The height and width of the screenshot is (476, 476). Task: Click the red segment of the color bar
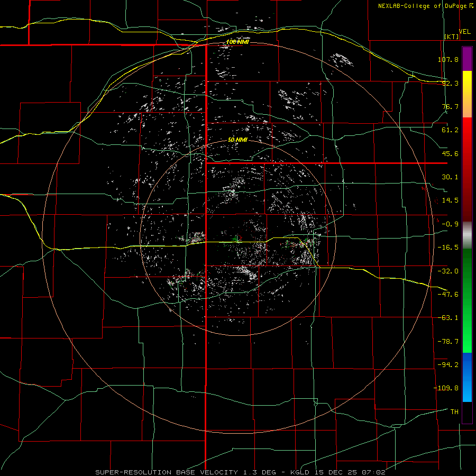467,169
